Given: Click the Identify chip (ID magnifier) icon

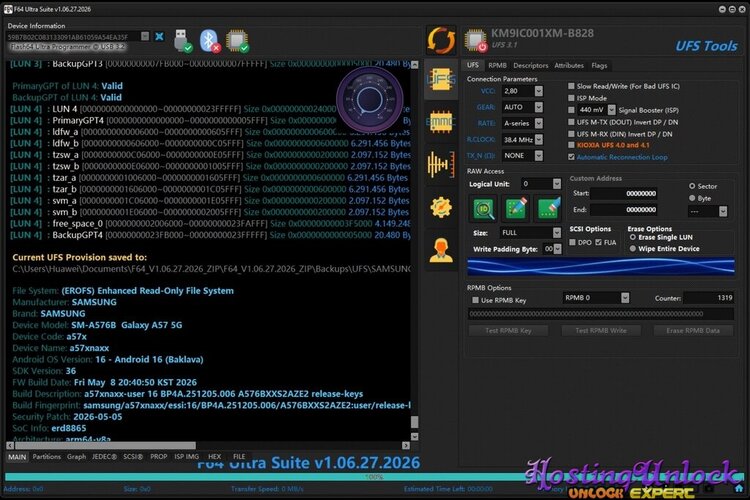Looking at the screenshot, I should [484, 209].
